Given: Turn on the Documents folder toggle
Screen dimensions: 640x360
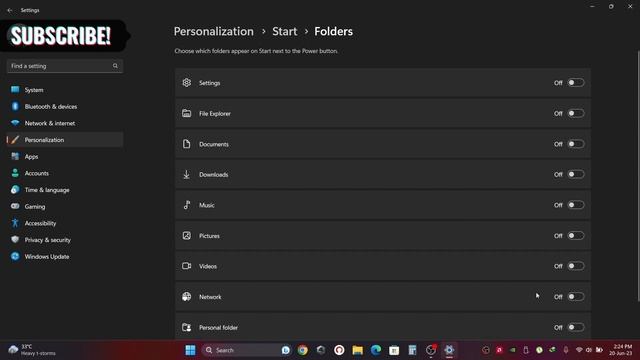Looking at the screenshot, I should click(x=576, y=144).
